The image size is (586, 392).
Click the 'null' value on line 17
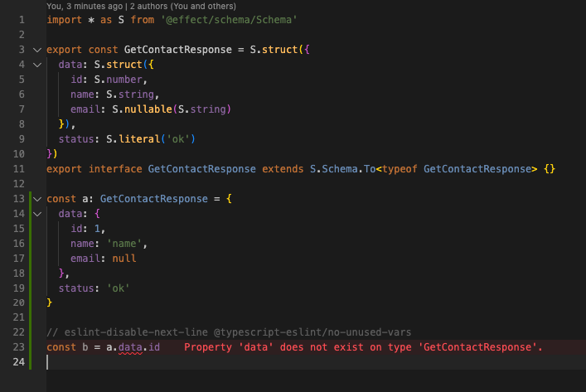(x=124, y=259)
